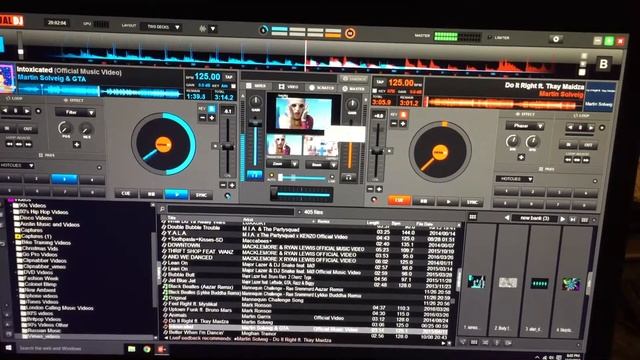
Task: Click the left deck pitch slider
Action: pyautogui.click(x=227, y=146)
